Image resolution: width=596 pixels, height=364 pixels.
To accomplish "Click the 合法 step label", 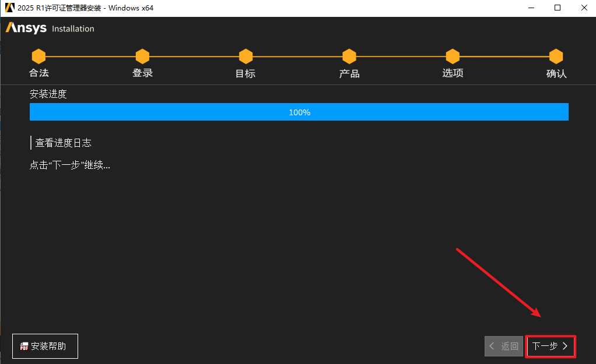I will (x=38, y=73).
